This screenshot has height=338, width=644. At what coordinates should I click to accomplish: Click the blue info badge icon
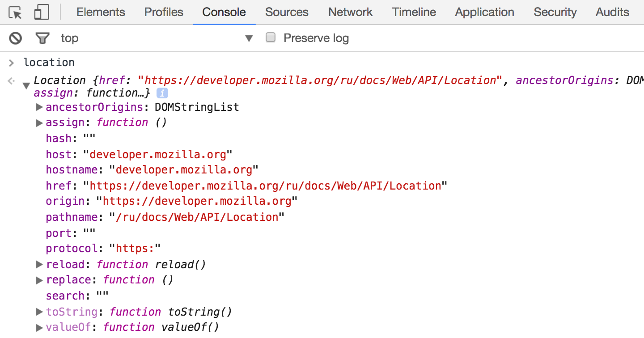tap(162, 93)
